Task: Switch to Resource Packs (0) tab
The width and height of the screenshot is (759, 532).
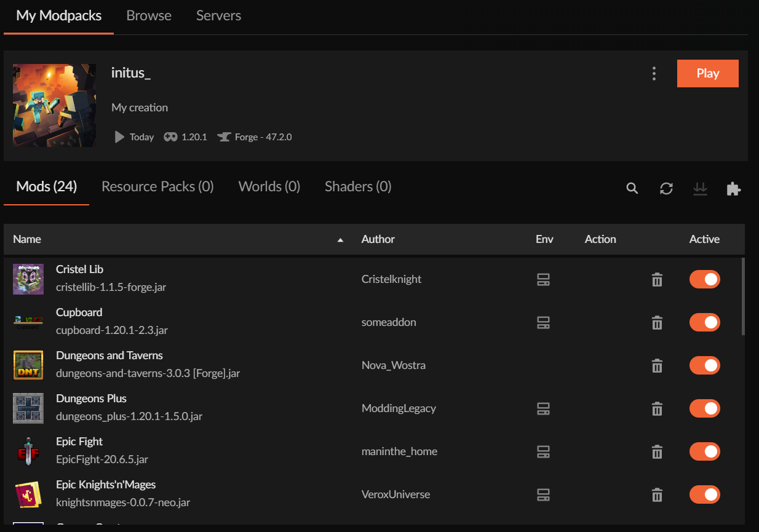Action: (157, 186)
